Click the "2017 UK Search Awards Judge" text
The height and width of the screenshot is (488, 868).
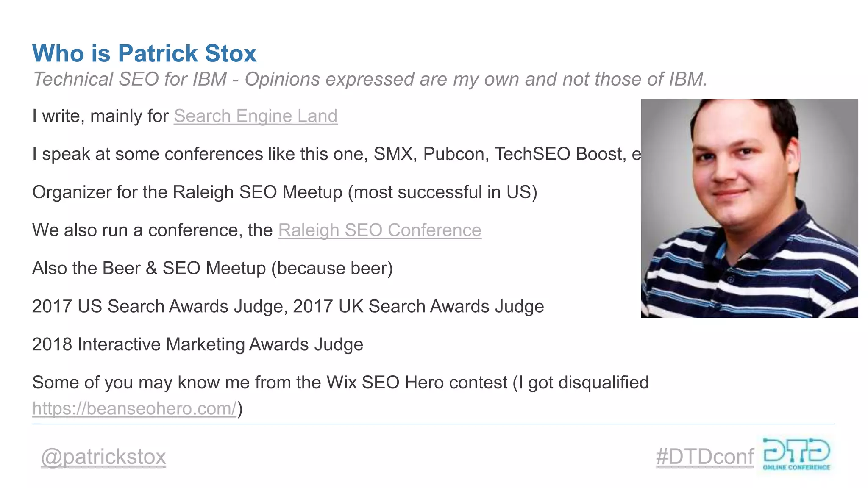tap(418, 307)
